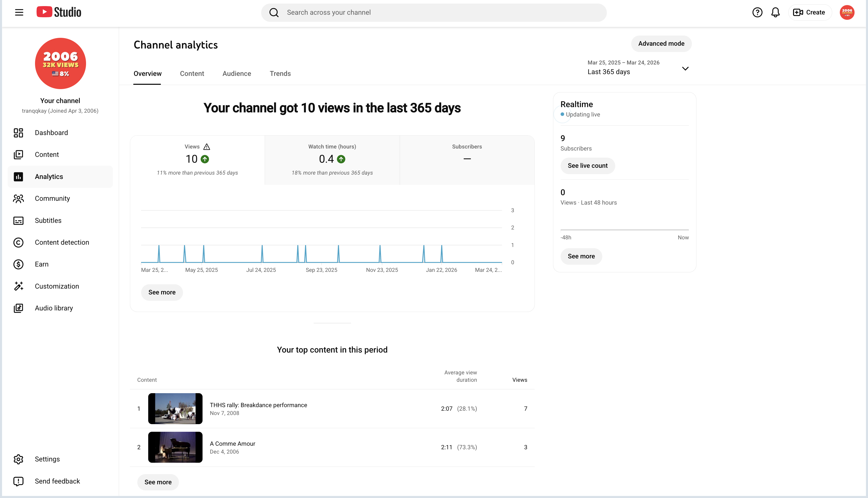Click the Subtitles sidebar icon

click(x=19, y=221)
